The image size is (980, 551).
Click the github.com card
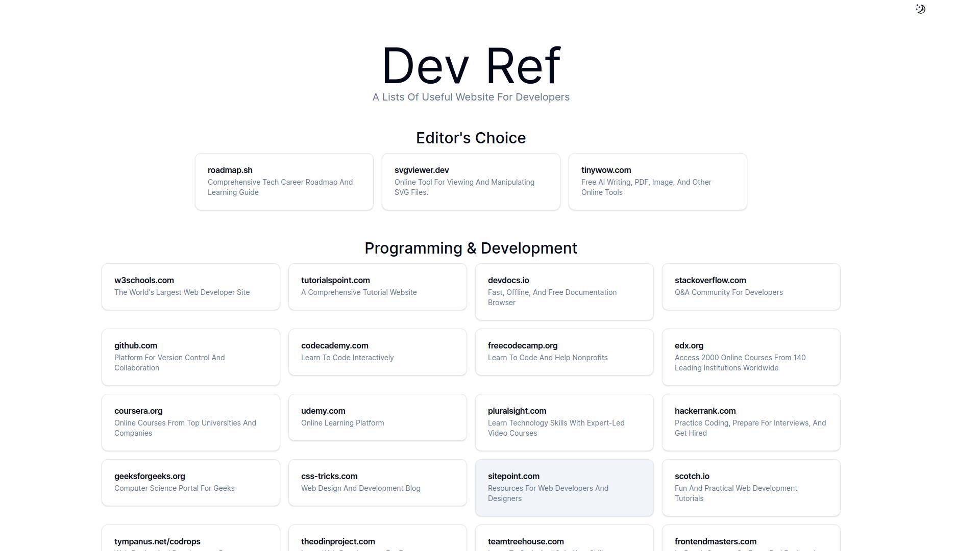pos(190,357)
